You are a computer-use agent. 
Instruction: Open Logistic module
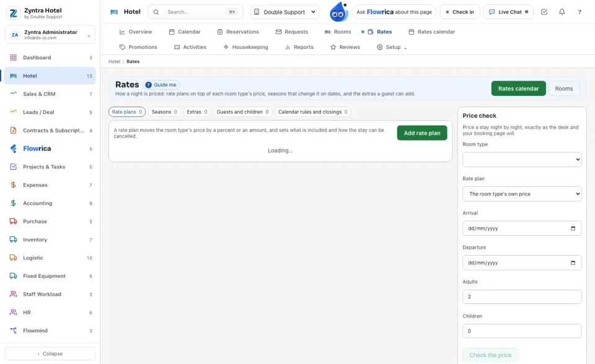pos(50,258)
